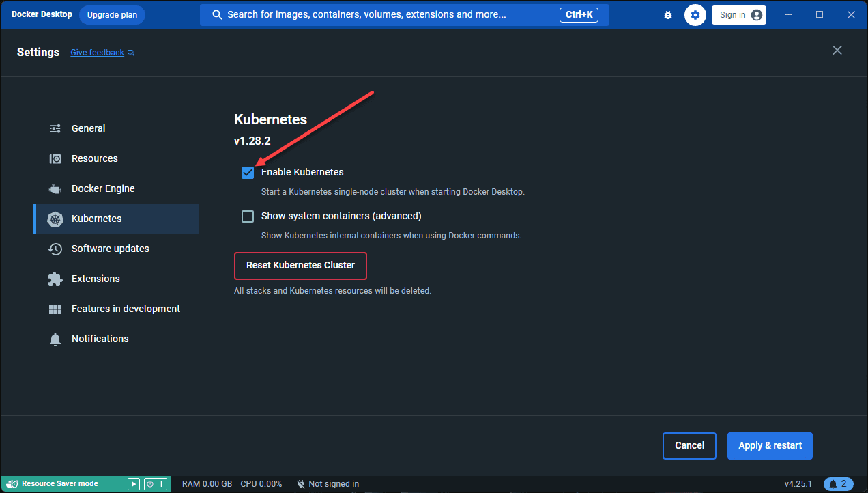Screen dimensions: 868x493
Task: Minimize the Docker Desktop window
Action: tap(788, 15)
